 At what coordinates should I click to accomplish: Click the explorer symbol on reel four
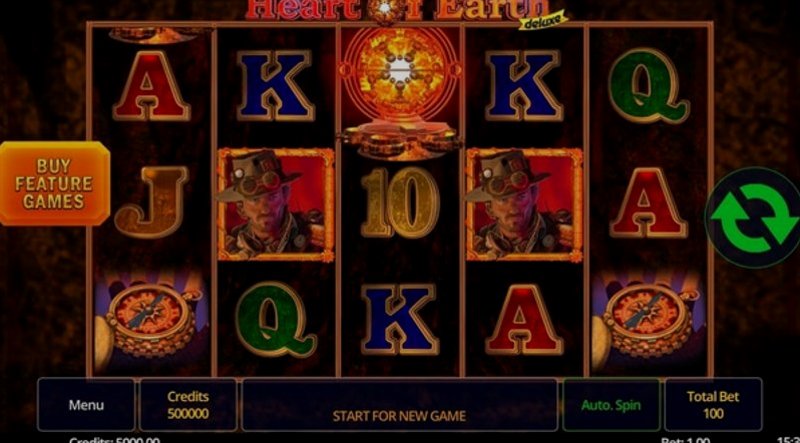click(524, 205)
